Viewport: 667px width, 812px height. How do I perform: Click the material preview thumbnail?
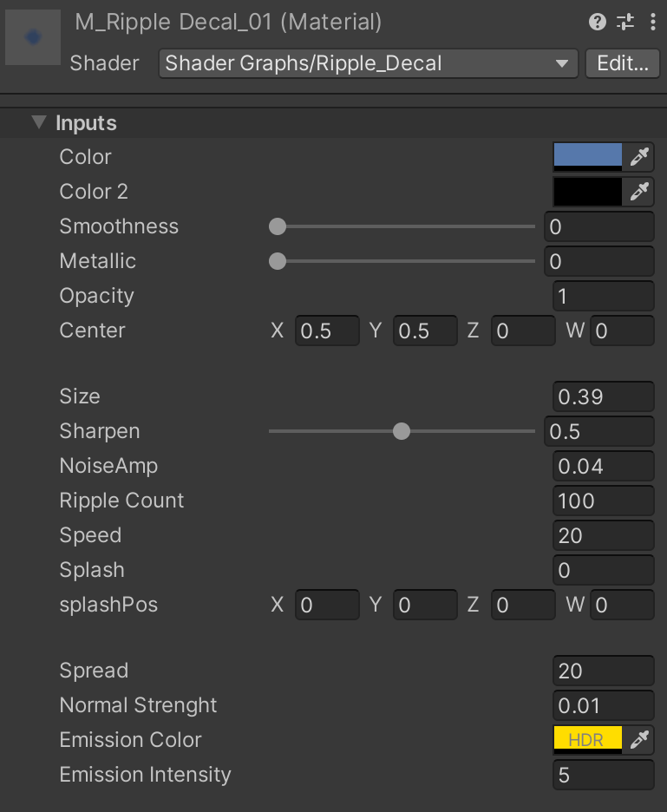pyautogui.click(x=32, y=37)
